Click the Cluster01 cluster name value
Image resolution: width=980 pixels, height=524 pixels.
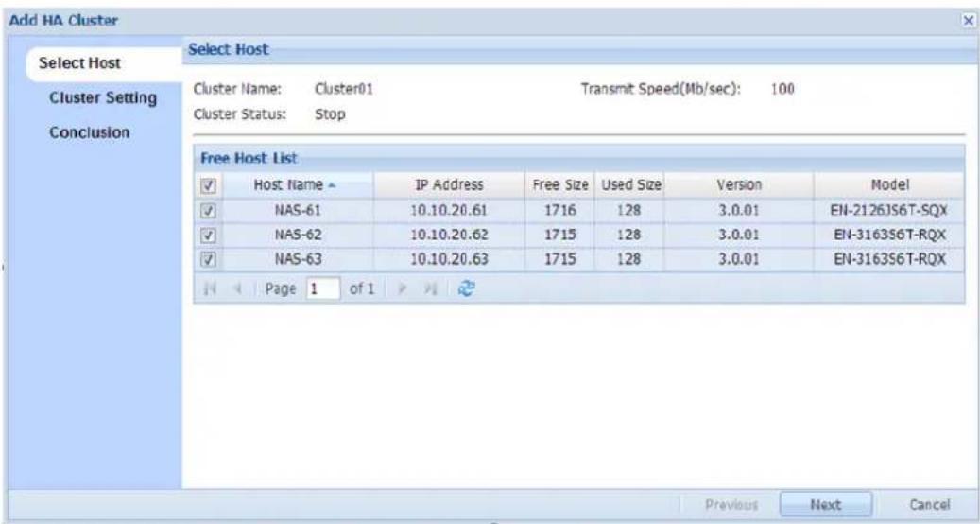coord(344,90)
